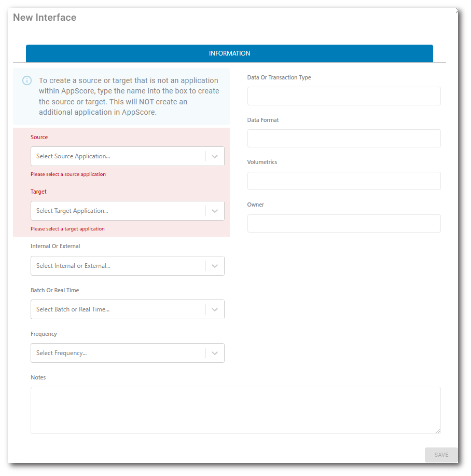Close the New Interface dialog
471x476 pixels.
456,10
